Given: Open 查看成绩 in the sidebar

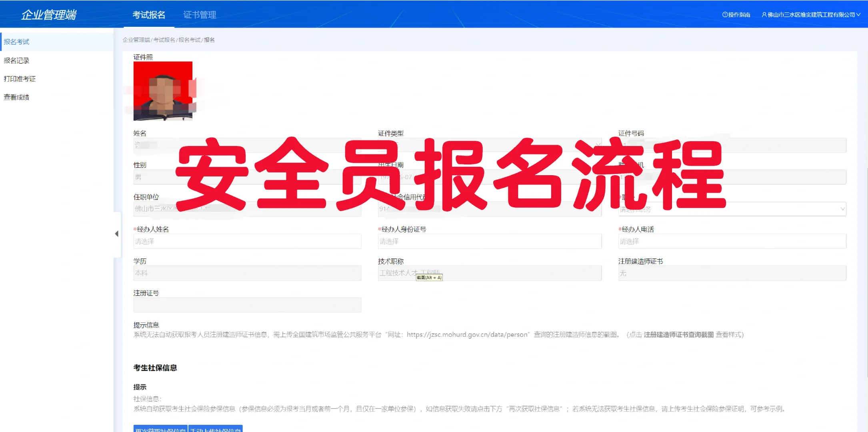Looking at the screenshot, I should click(x=17, y=97).
